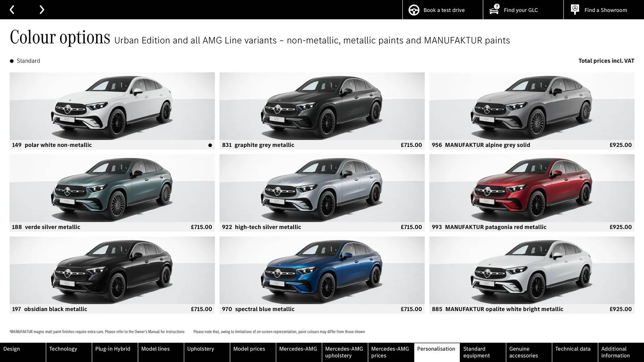Screen dimensions: 644x362
Task: Click the Standard legend bullet
Action: click(11, 61)
